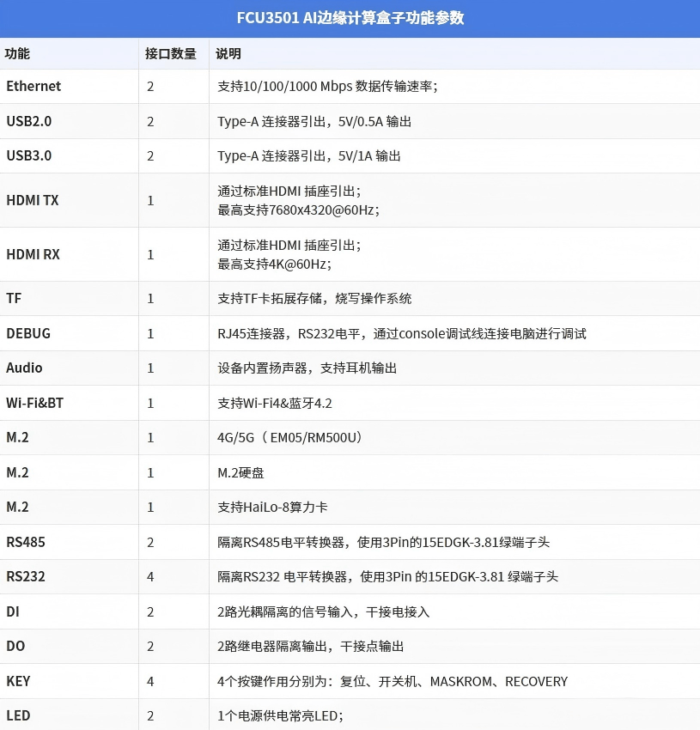Click the '接口数量' column header
The height and width of the screenshot is (730, 700).
(x=170, y=53)
